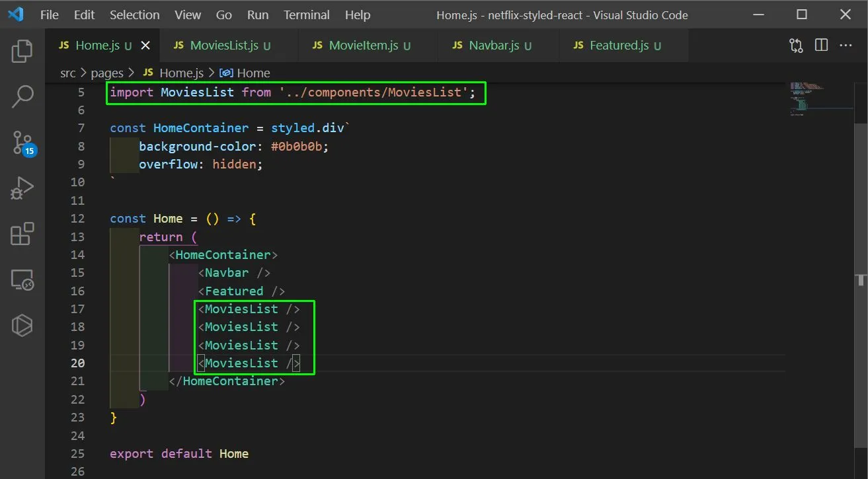Viewport: 868px width, 479px height.
Task: Click the MoviesList tag on line 17
Action: [249, 309]
